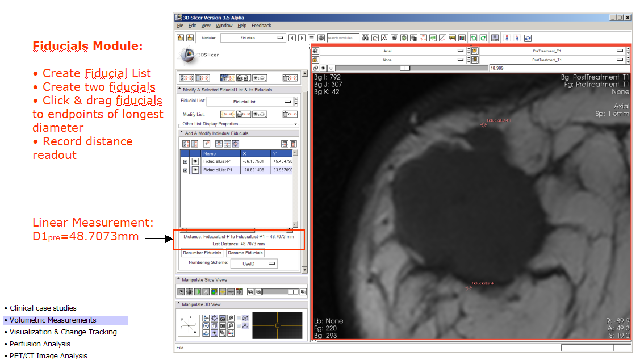This screenshot has width=644, height=364.
Task: Select the Undo icon in the toolbar
Action: [473, 37]
